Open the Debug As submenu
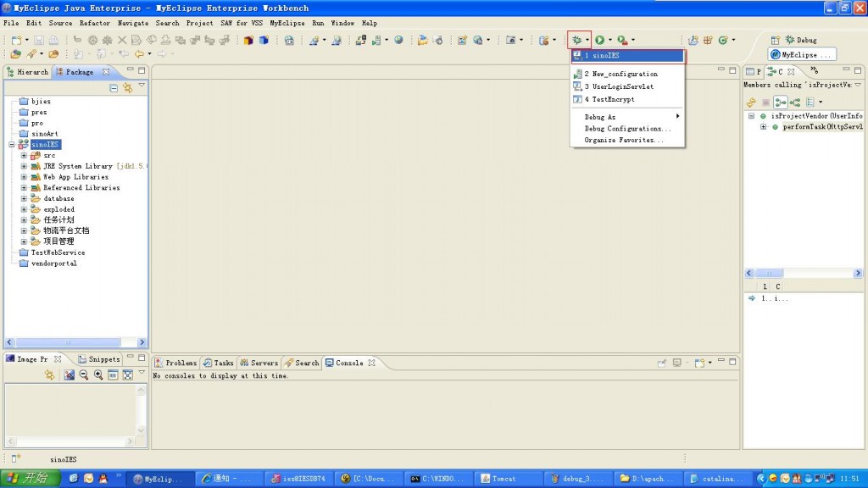Viewport: 868px width, 488px height. coord(628,117)
